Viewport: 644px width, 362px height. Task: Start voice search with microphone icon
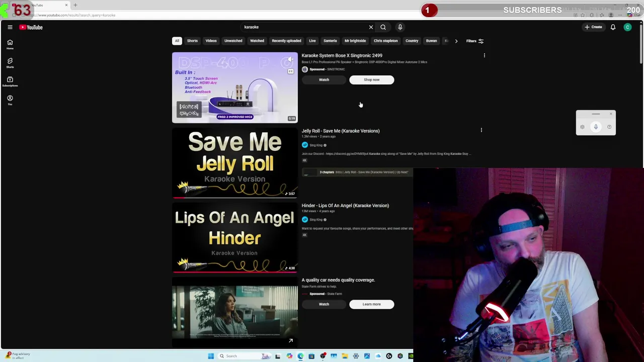[x=400, y=27]
